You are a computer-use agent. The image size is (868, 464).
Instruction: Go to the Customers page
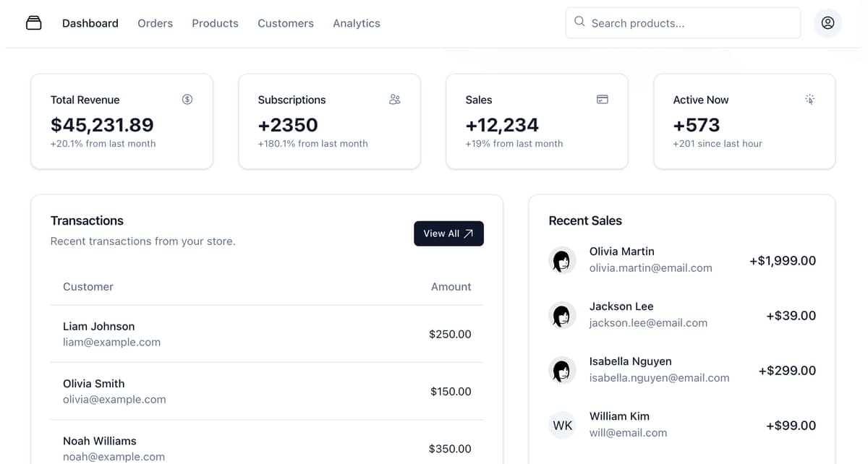286,23
